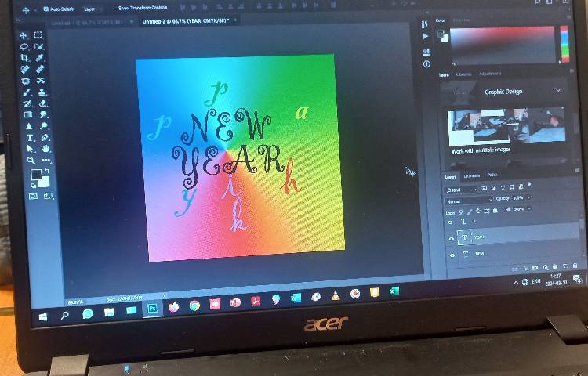Expand the Graphic Design chevron
Viewport: 588px width, 376px height.
[558, 91]
